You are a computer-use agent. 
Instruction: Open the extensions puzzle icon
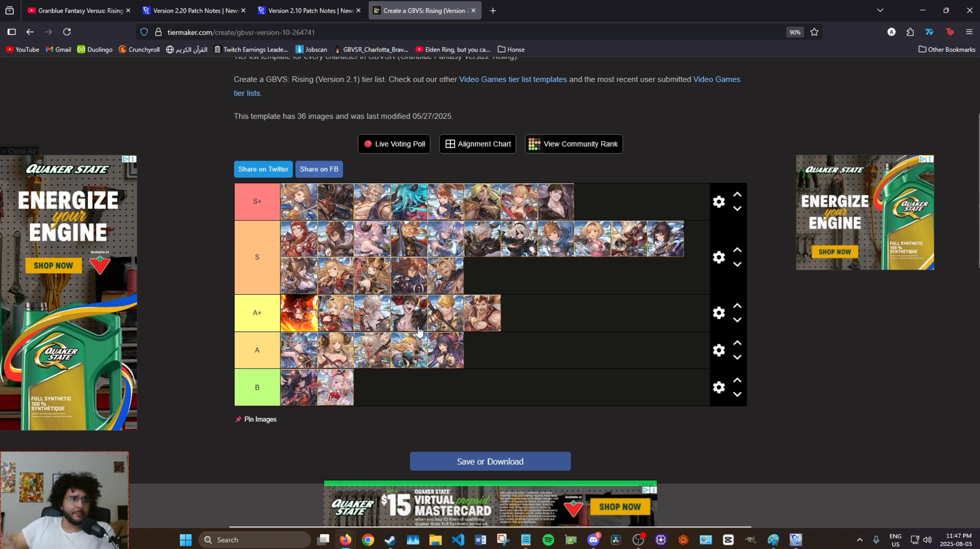tap(910, 32)
